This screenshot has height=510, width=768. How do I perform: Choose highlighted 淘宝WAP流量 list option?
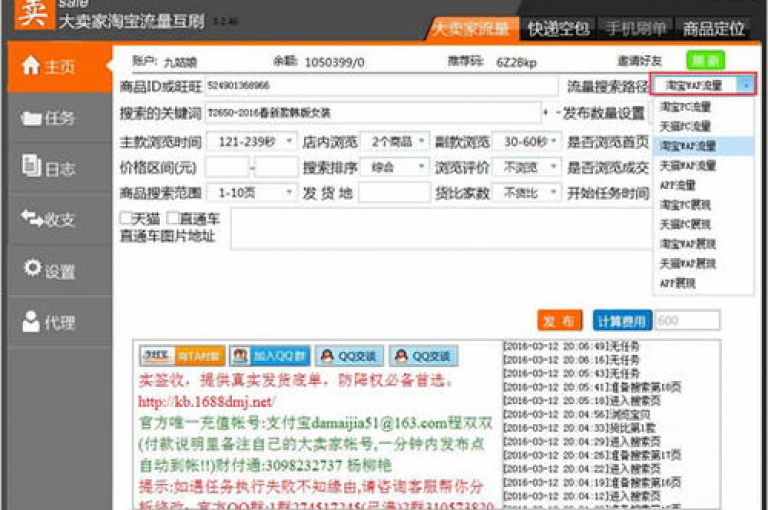[x=703, y=146]
